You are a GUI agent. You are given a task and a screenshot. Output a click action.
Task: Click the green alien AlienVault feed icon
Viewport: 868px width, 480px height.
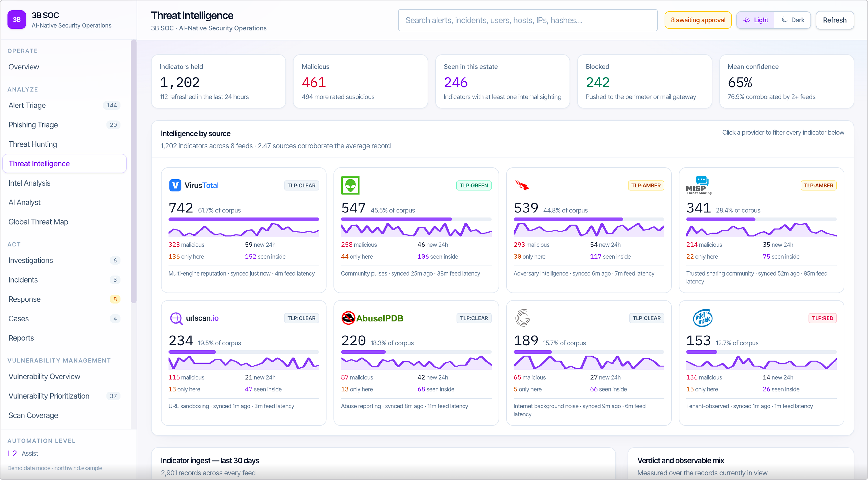pyautogui.click(x=350, y=185)
